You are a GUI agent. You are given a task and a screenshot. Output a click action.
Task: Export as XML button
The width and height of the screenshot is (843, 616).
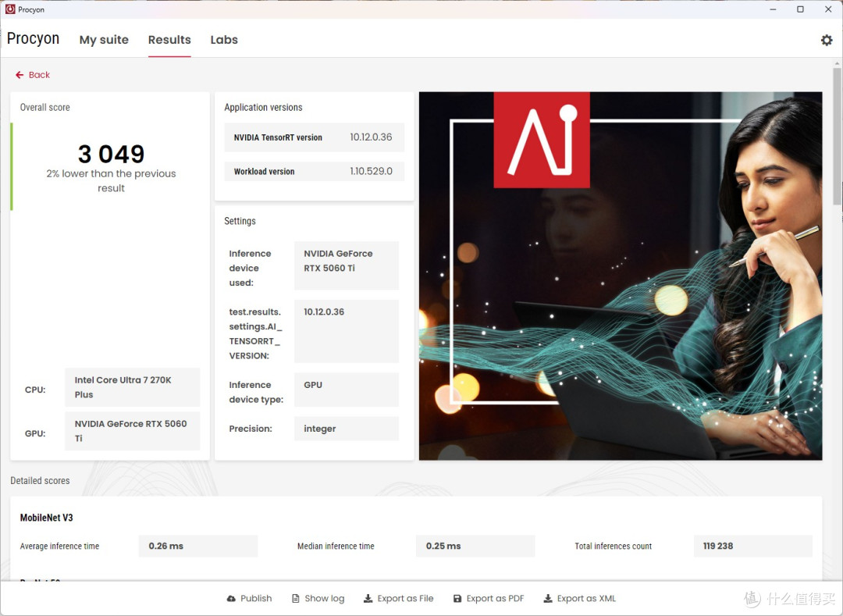coord(579,598)
